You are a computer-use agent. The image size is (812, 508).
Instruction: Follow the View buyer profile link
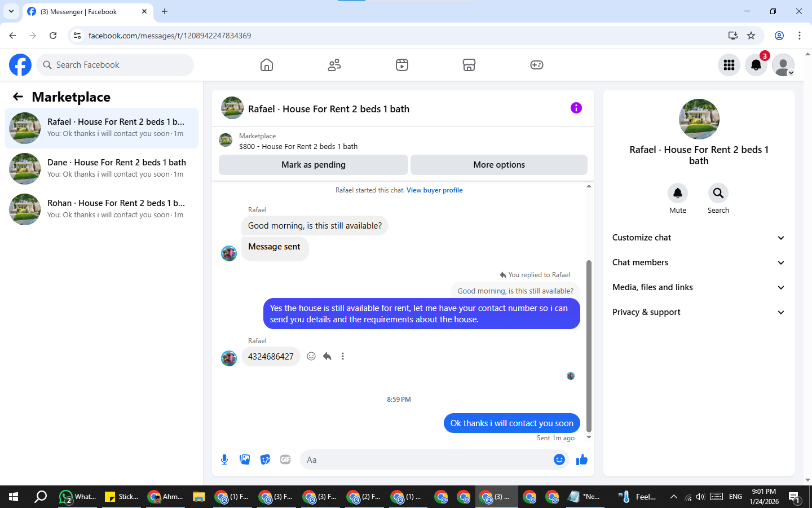click(x=434, y=190)
